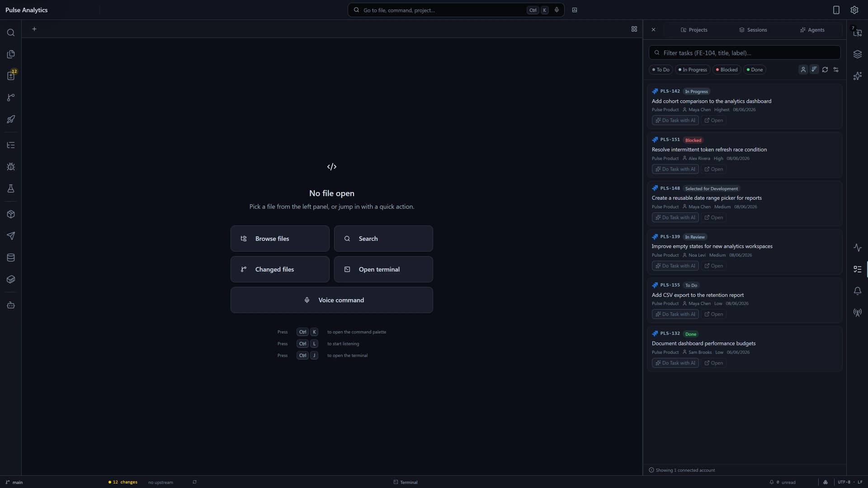Click Do Task with AI for PLS-155
868x488 pixels.
click(675, 314)
